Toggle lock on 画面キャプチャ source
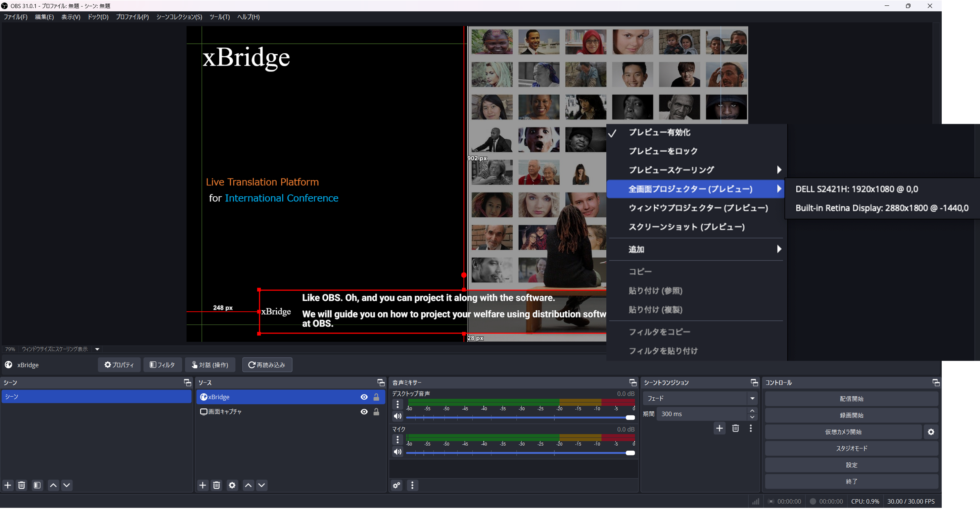Image resolution: width=980 pixels, height=509 pixels. pyautogui.click(x=376, y=412)
